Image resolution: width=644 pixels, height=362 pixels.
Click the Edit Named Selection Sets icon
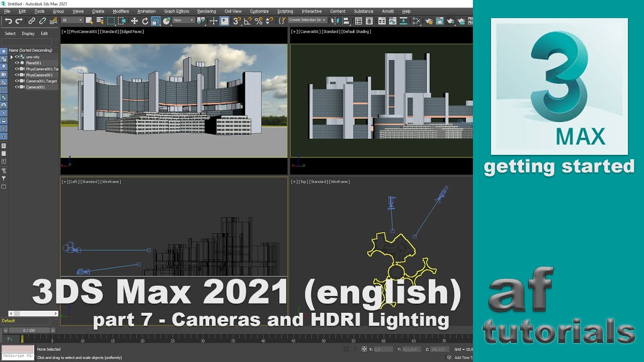tap(282, 21)
